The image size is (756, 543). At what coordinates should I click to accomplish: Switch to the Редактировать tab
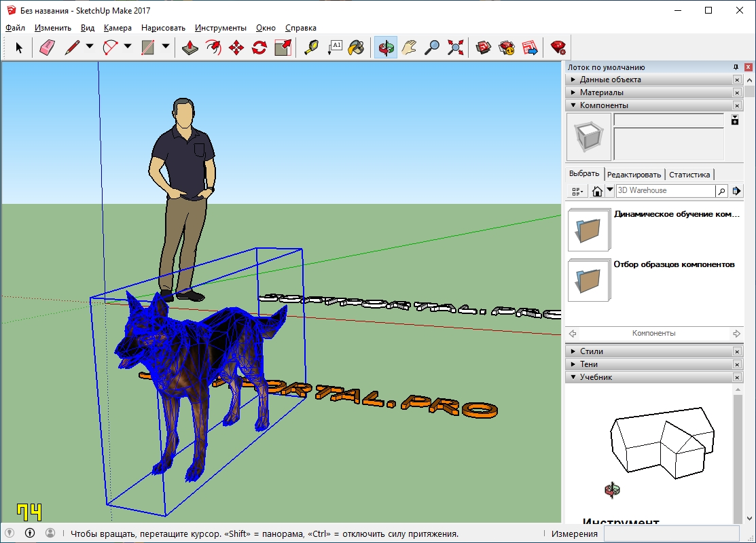[x=634, y=175]
